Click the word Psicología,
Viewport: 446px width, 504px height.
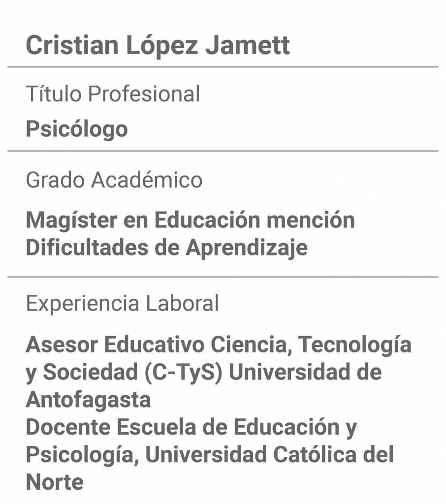[x=82, y=456]
